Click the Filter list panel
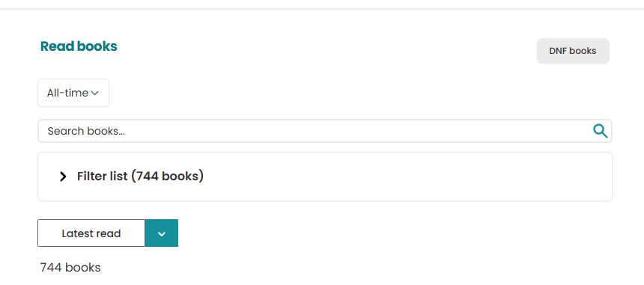 pyautogui.click(x=324, y=177)
